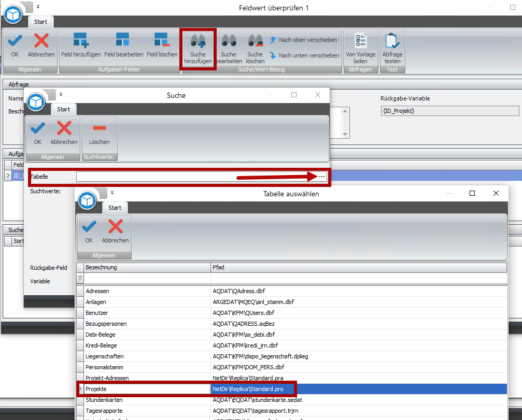
Task: Select the Debi-Belege row
Action: (291, 335)
